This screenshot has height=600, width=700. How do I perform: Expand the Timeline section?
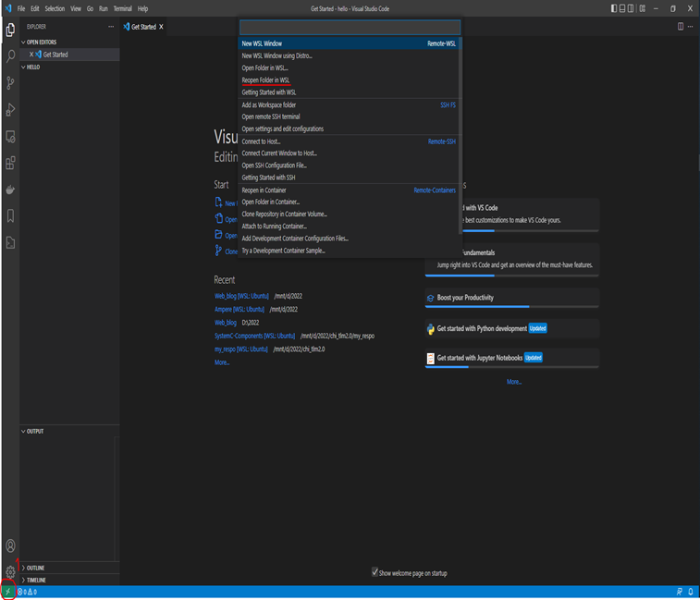point(34,580)
